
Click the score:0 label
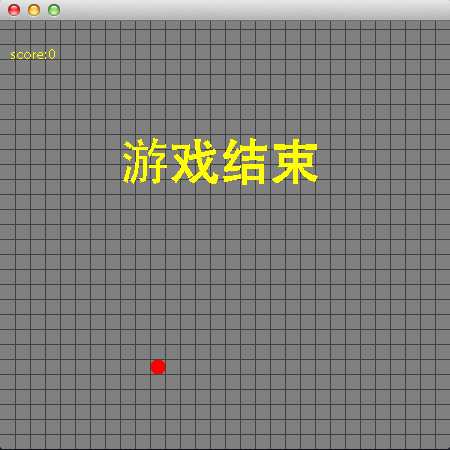pyautogui.click(x=33, y=54)
